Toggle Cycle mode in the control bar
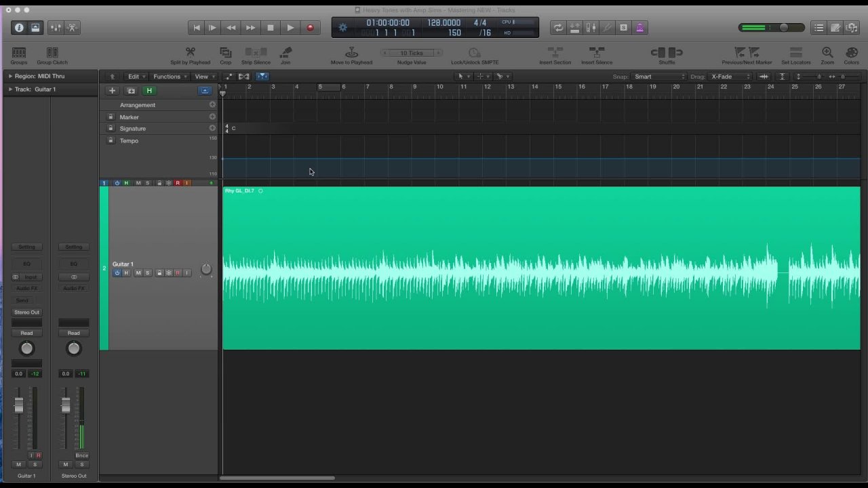Viewport: 868px width, 488px height. pyautogui.click(x=558, y=28)
